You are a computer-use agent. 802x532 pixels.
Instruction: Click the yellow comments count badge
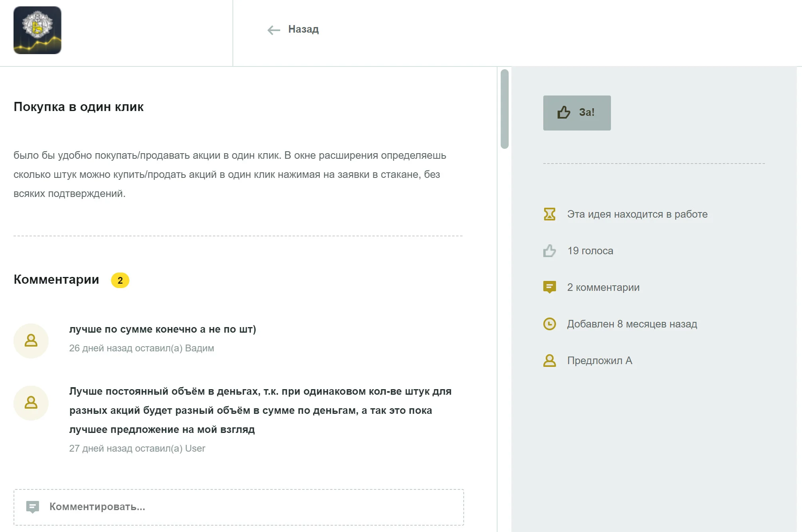click(120, 280)
